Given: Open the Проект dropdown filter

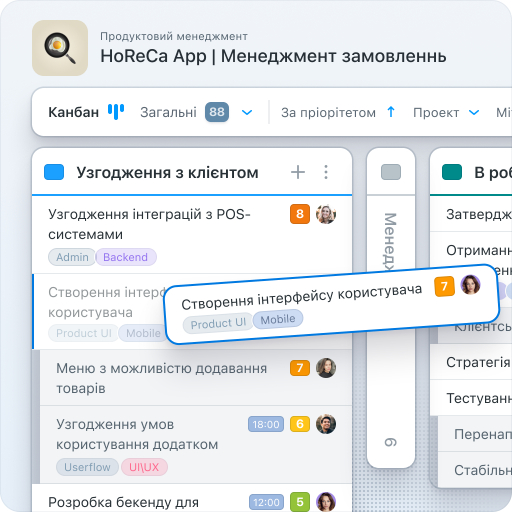Looking at the screenshot, I should (446, 113).
